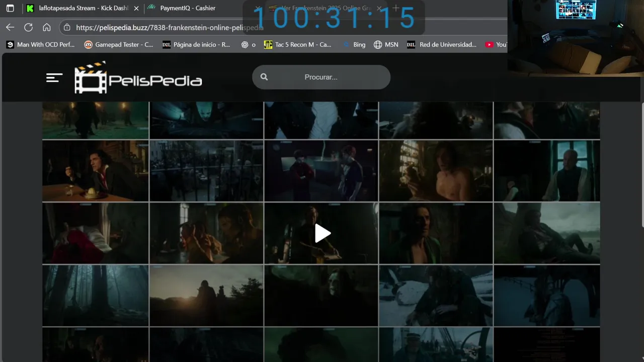Select thumbnail of silhouettes at sunset
The width and height of the screenshot is (644, 362).
click(206, 296)
